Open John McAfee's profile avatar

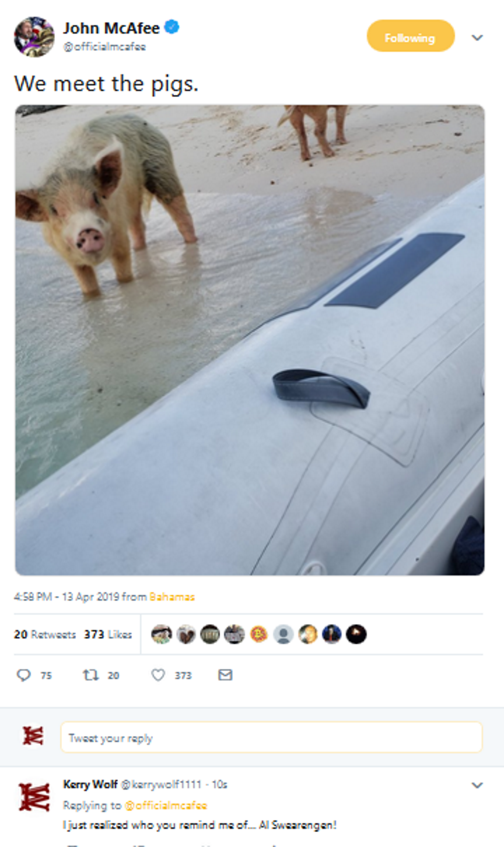(x=34, y=37)
